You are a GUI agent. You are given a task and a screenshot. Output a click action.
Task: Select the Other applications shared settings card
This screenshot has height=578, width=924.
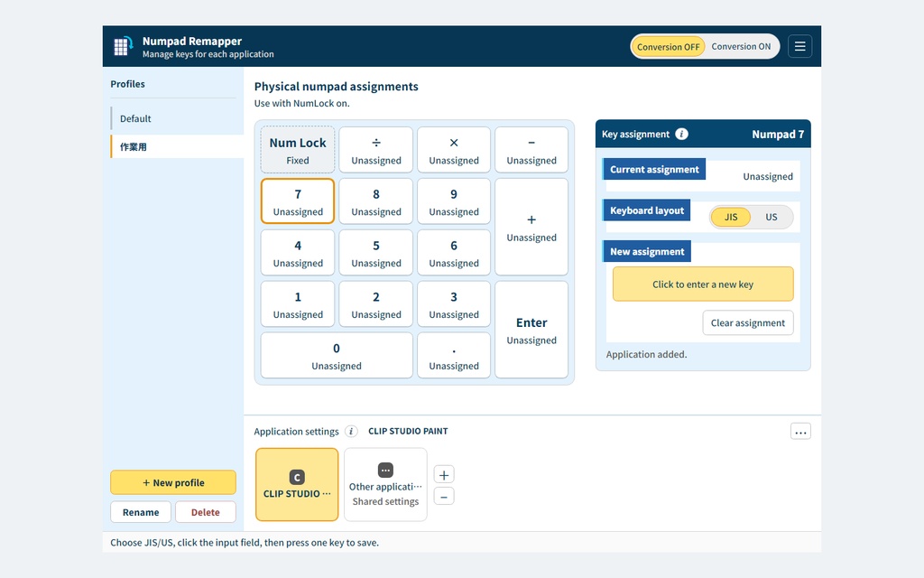tap(385, 484)
